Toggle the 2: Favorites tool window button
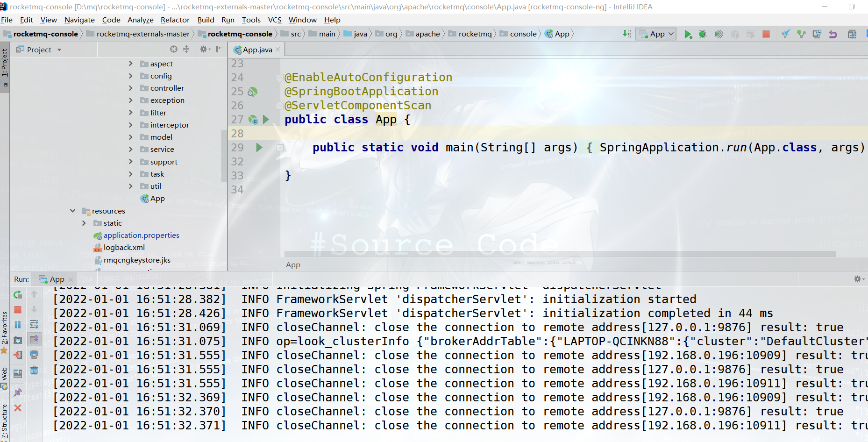 point(5,332)
